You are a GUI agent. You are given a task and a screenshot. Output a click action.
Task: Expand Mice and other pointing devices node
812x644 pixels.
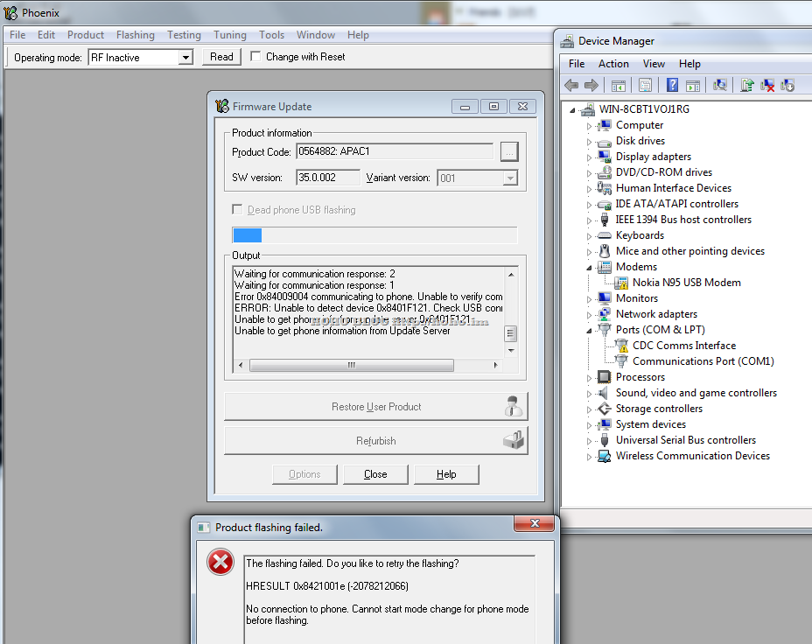589,252
